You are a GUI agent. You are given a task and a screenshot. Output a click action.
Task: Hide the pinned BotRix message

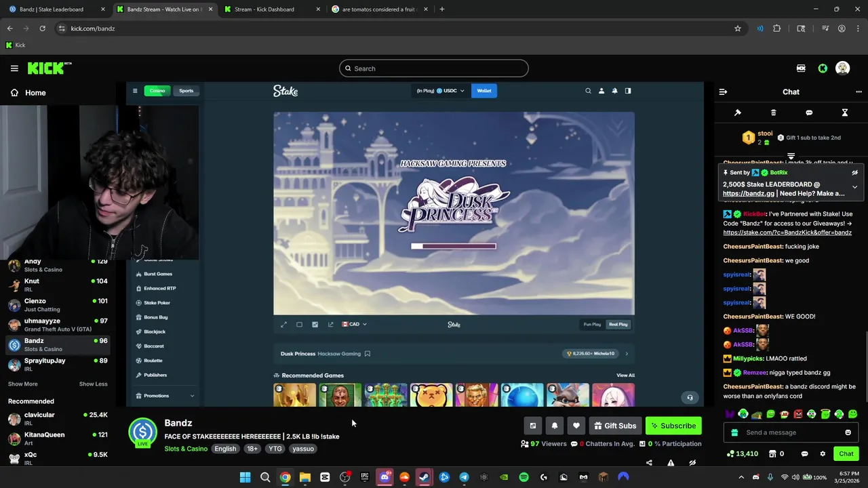854,173
